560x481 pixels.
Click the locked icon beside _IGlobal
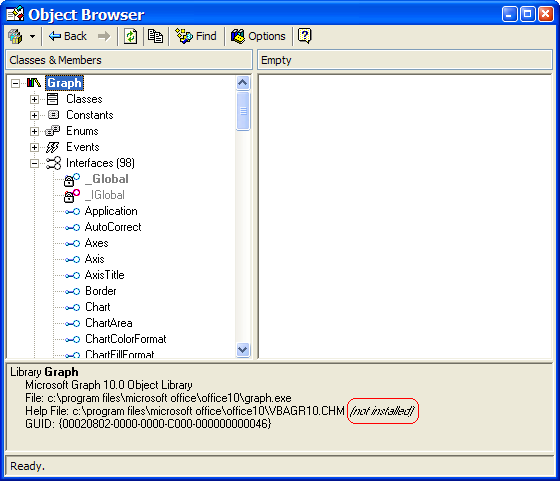click(x=72, y=196)
